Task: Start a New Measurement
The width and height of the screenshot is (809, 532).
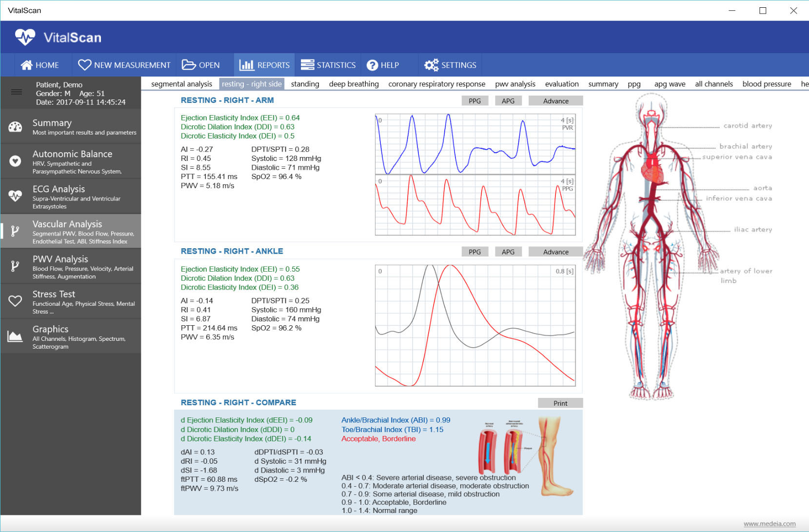Action: coord(124,65)
